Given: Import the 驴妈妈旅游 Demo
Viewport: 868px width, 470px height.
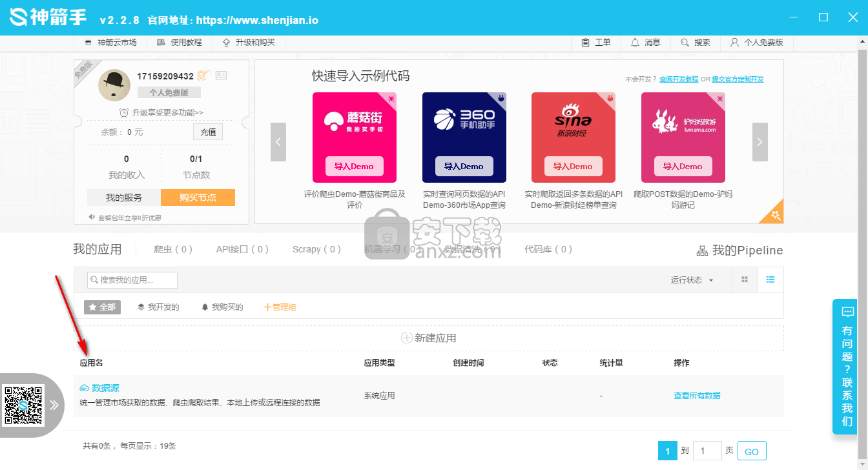Looking at the screenshot, I should coord(683,166).
